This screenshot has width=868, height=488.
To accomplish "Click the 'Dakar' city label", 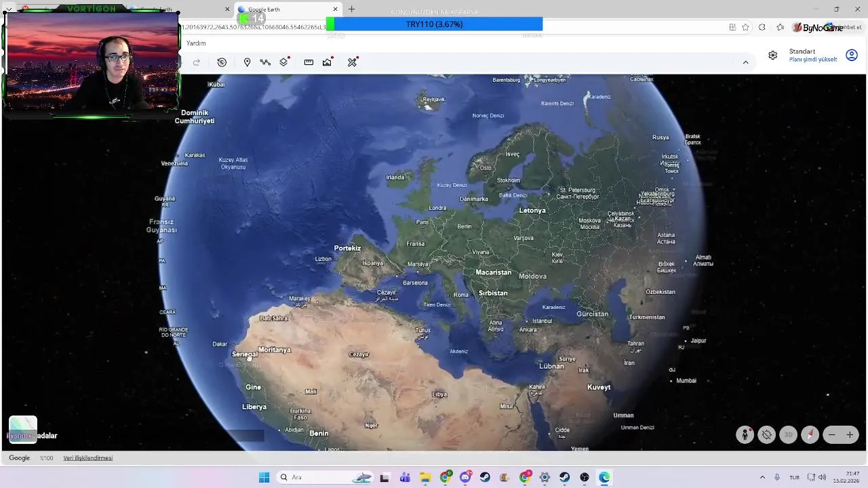I will 220,344.
